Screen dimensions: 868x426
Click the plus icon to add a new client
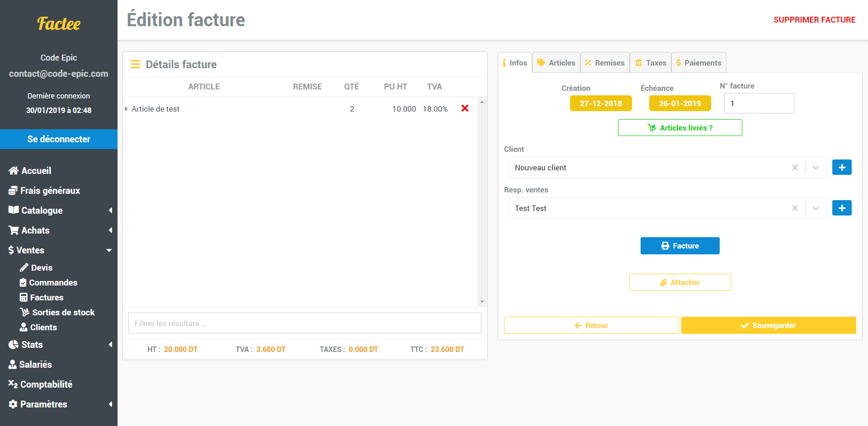point(841,168)
